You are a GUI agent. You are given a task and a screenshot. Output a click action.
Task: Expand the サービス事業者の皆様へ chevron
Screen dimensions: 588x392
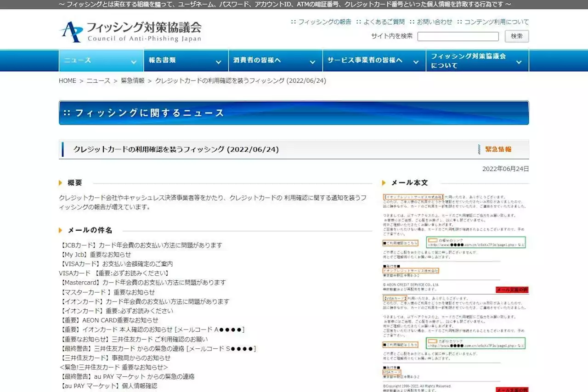[416, 62]
